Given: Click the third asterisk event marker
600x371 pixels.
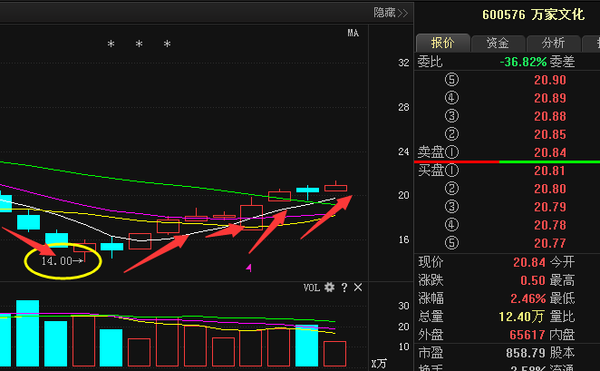Looking at the screenshot, I should (167, 44).
